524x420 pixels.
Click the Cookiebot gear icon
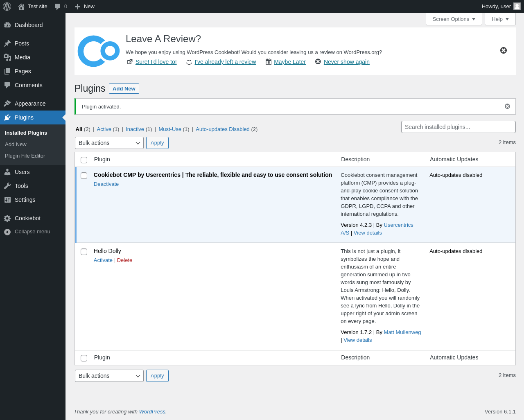tap(7, 218)
